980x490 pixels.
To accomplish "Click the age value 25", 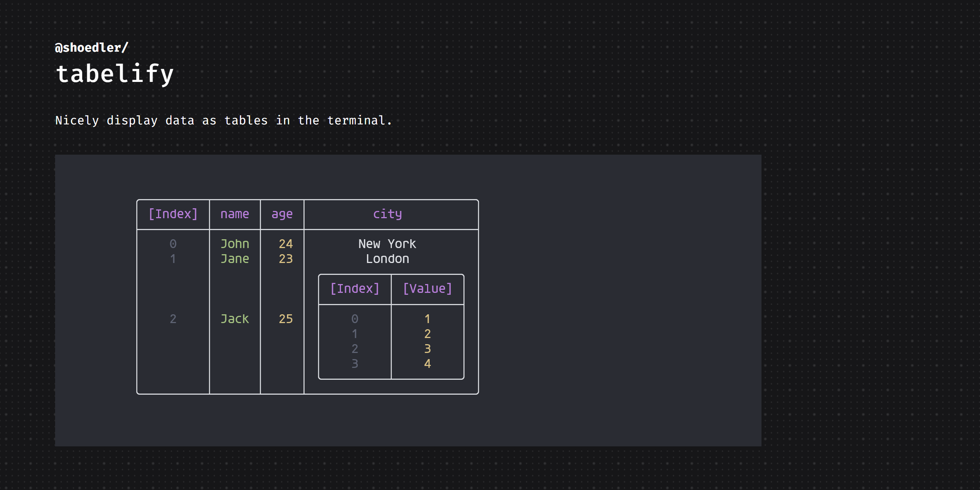I will click(x=286, y=318).
